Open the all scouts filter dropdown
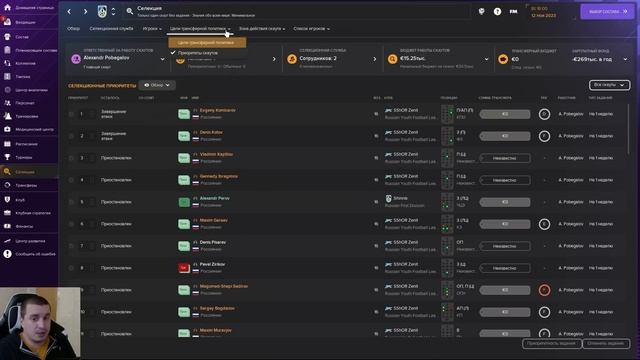 point(609,85)
